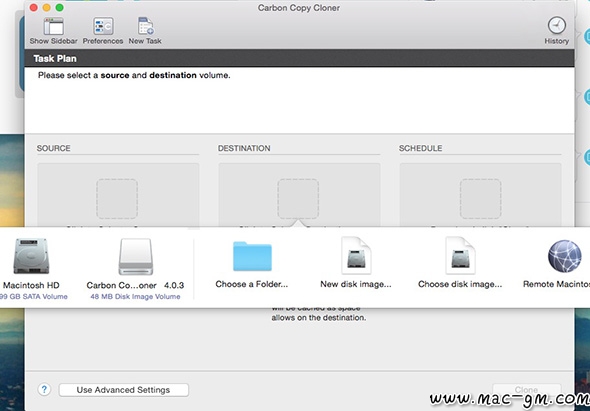Click Use Advanced Settings button

tap(123, 390)
